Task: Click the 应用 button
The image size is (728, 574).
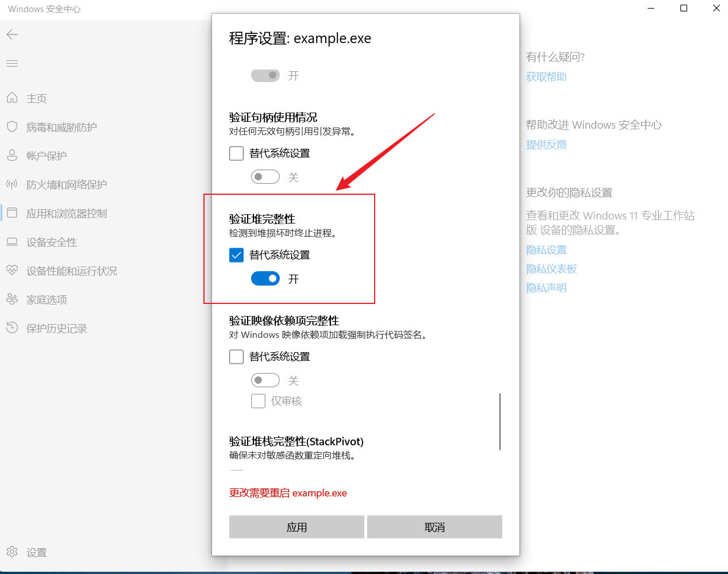Action: pyautogui.click(x=296, y=527)
